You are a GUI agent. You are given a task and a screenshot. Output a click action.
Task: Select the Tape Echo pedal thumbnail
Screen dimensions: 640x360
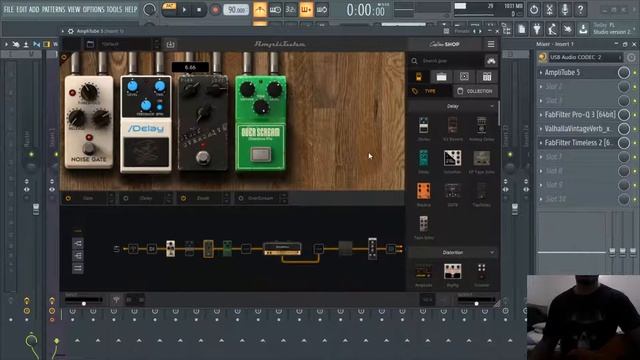point(424,224)
